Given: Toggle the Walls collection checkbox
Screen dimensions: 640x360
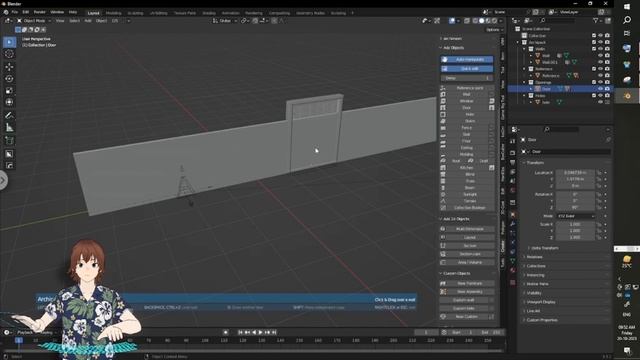Looking at the screenshot, I should pos(594,49).
